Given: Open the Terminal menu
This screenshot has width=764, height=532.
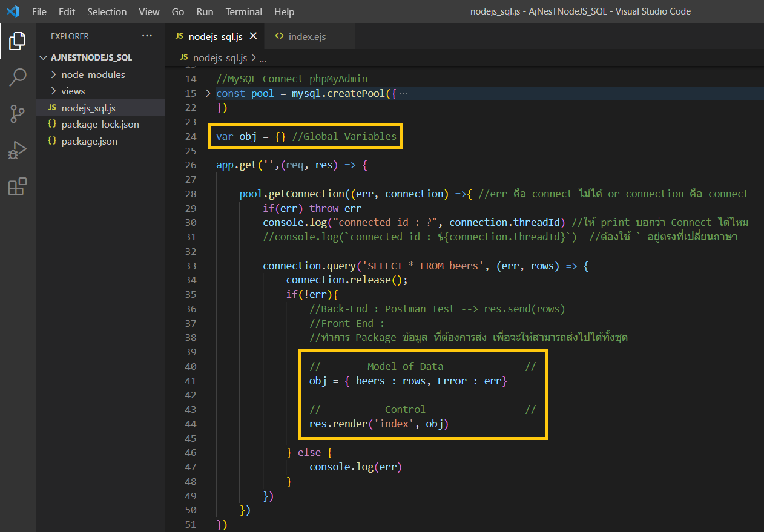Looking at the screenshot, I should tap(244, 11).
